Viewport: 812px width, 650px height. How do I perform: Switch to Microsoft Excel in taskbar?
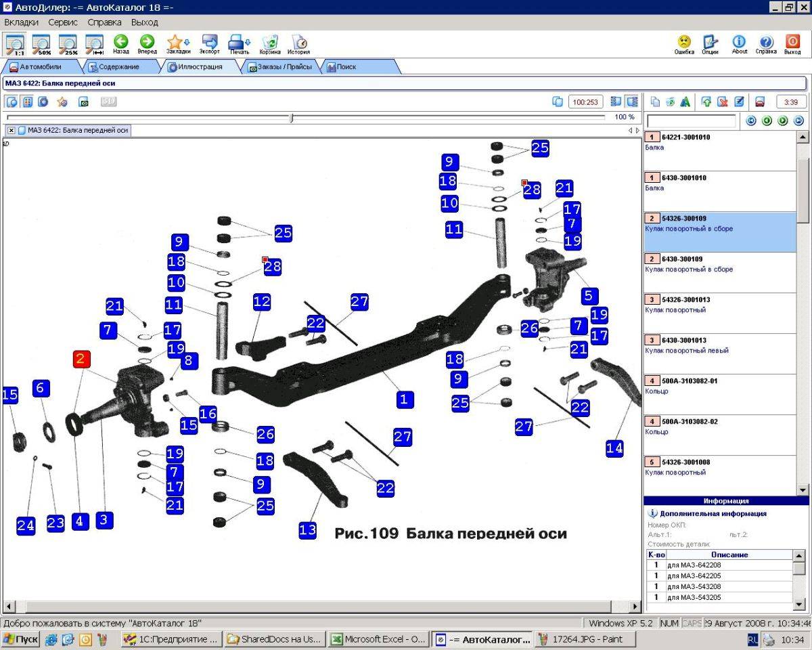[378, 639]
